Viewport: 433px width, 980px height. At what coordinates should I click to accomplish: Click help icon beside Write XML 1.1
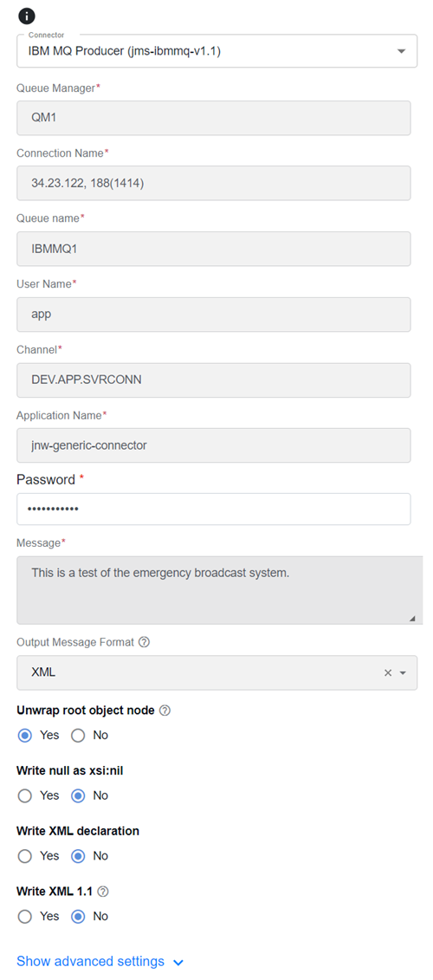(x=103, y=892)
